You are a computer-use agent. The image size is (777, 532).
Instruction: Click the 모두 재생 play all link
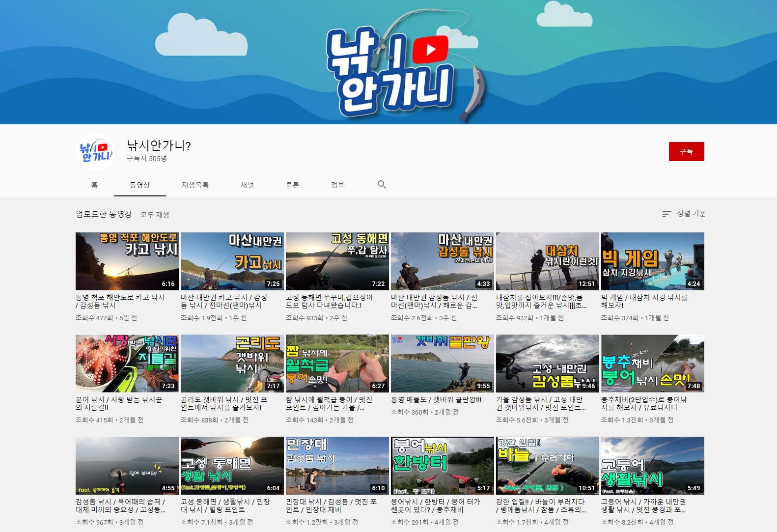(155, 215)
